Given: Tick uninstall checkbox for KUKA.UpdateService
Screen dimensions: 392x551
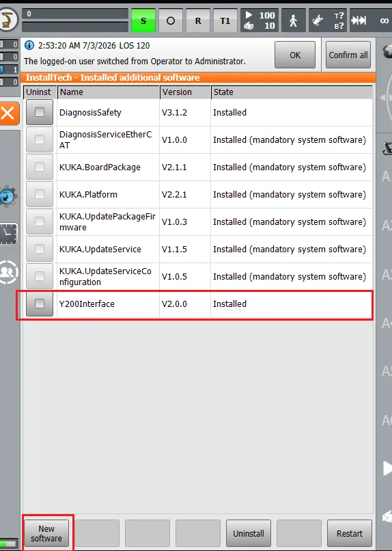Looking at the screenshot, I should pyautogui.click(x=40, y=249).
